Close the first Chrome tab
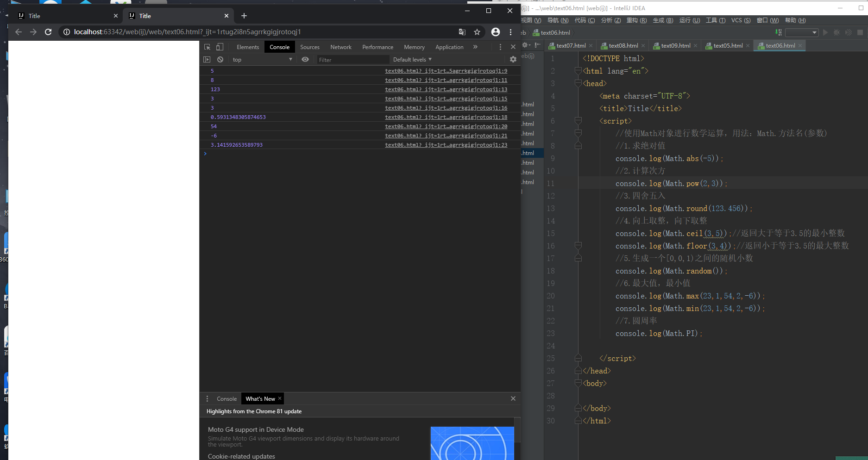Image resolution: width=868 pixels, height=460 pixels. (x=116, y=16)
